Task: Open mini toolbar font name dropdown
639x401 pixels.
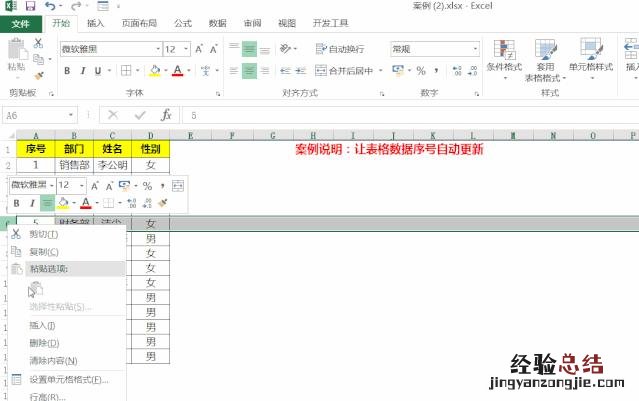Action: 52,185
